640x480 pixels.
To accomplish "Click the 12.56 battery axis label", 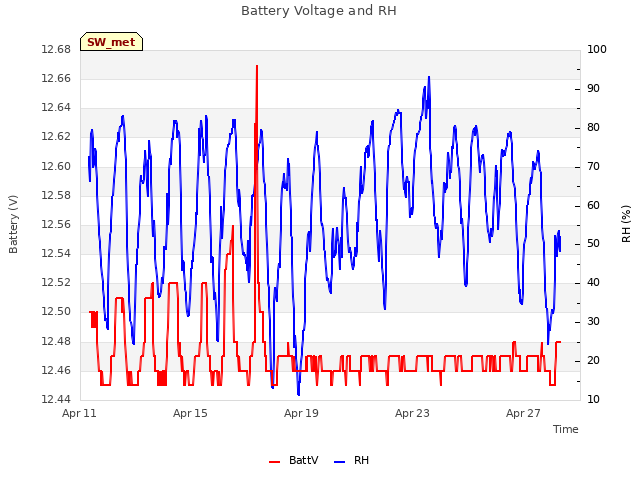I will (x=56, y=224).
